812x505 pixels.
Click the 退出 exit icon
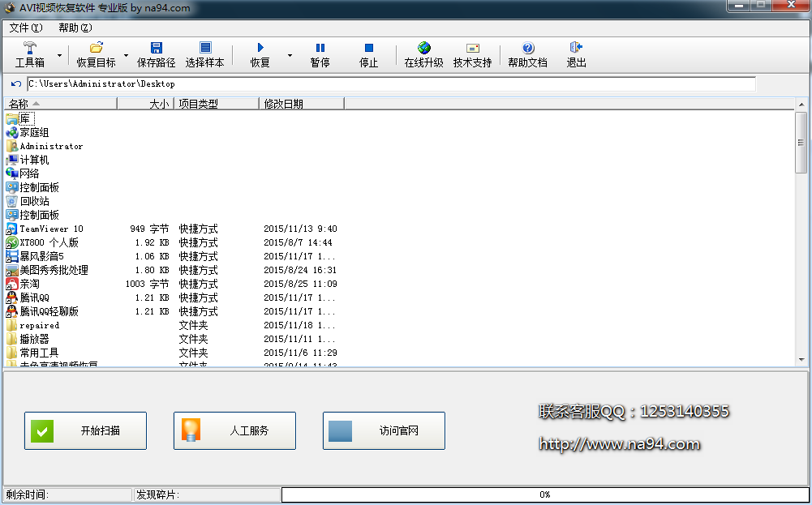pos(576,49)
